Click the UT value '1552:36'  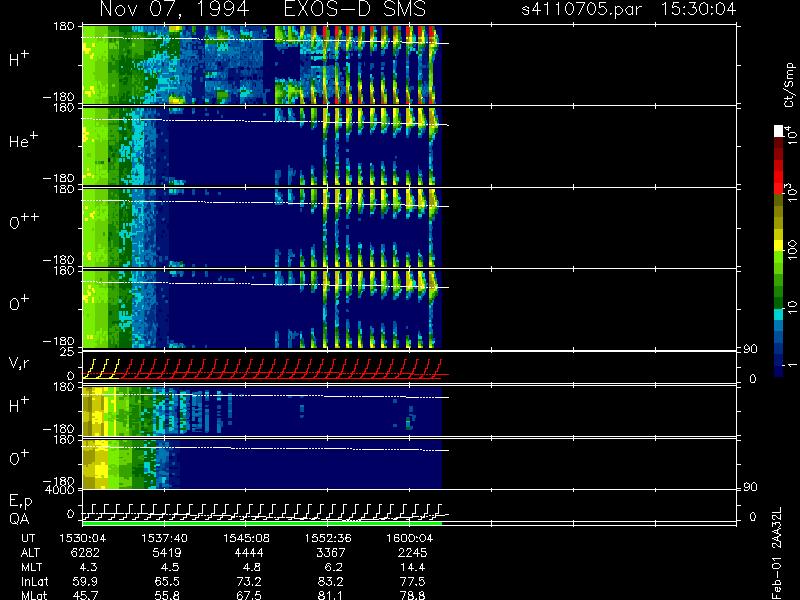click(328, 538)
